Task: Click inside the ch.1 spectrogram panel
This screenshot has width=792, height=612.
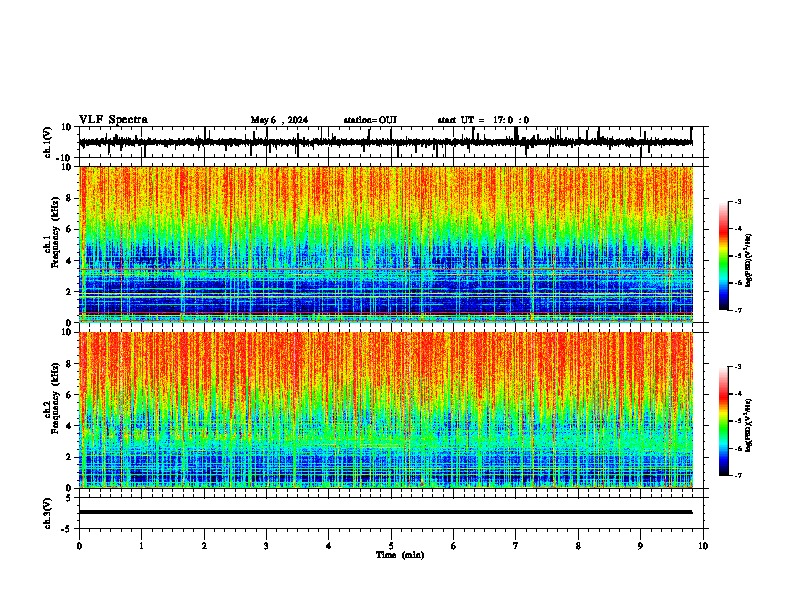Action: click(x=386, y=244)
